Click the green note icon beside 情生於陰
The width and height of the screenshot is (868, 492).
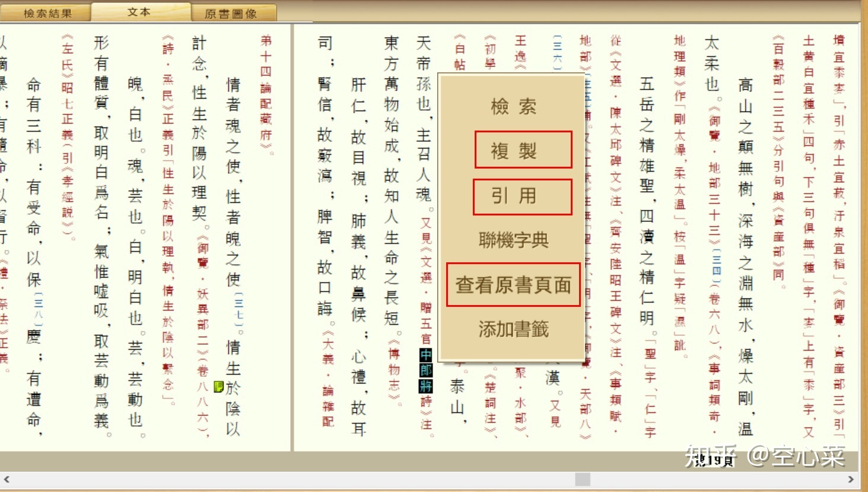pos(218,387)
